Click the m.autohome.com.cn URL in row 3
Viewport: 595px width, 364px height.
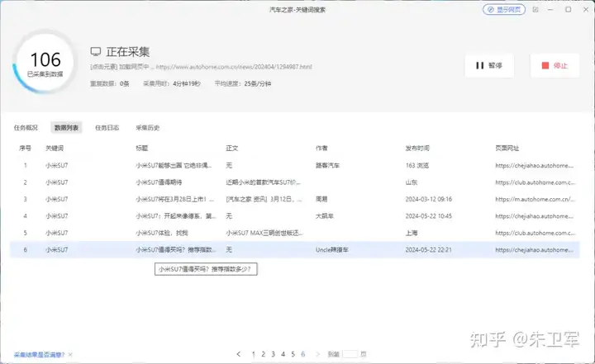(535, 200)
